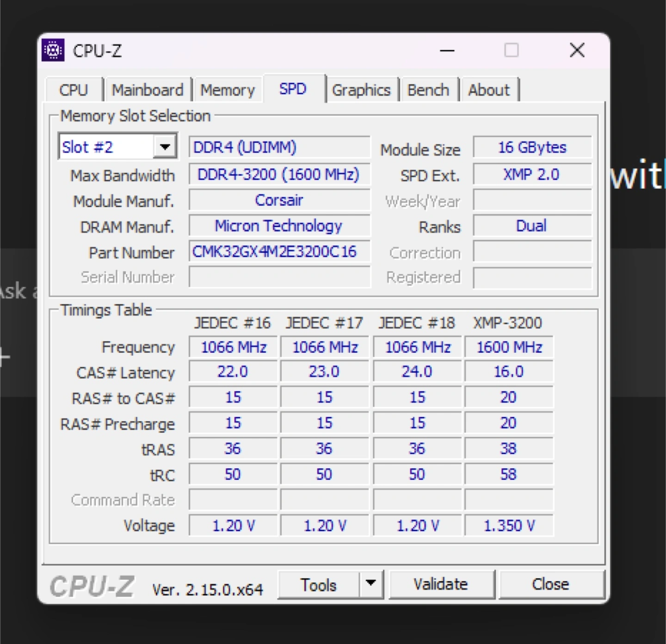
Task: Click the JEDEC #17 column header
Action: click(324, 323)
